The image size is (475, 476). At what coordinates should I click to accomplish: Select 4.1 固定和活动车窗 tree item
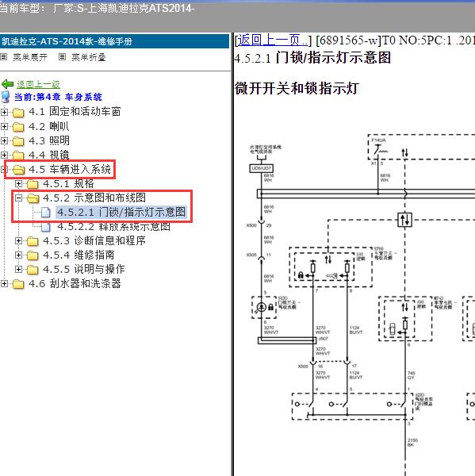(75, 111)
